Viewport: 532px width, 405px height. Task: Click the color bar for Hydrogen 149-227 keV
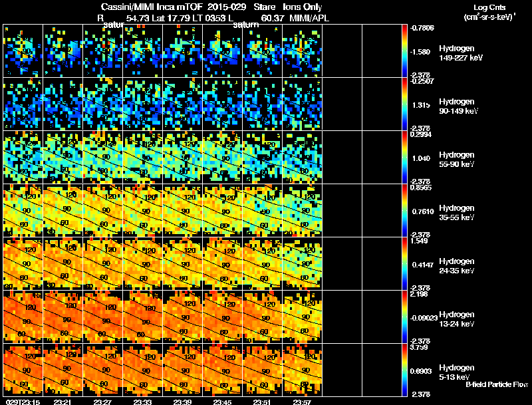pyautogui.click(x=405, y=51)
